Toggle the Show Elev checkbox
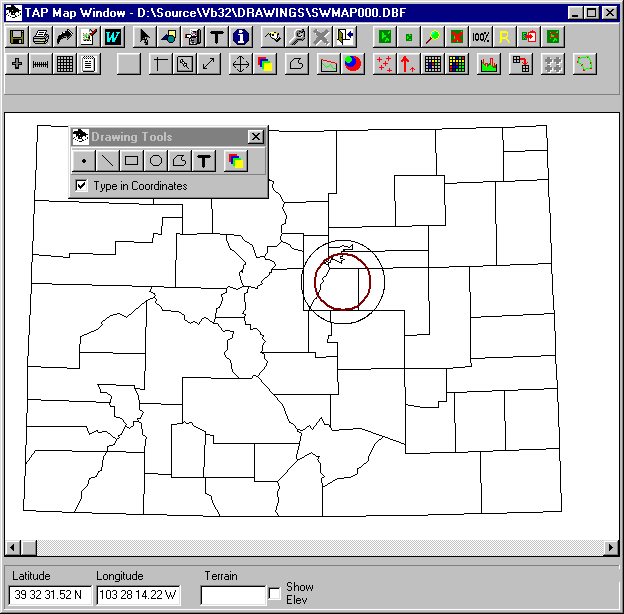 point(274,593)
